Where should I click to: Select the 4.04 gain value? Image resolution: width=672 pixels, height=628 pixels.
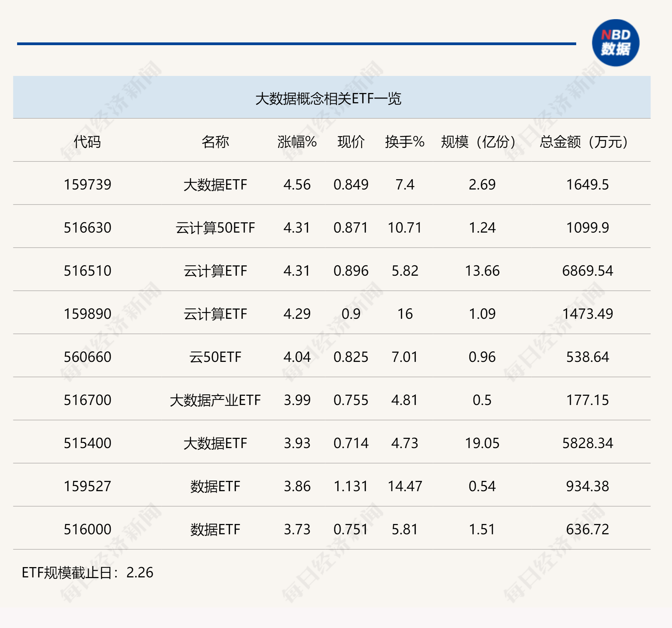coord(297,357)
